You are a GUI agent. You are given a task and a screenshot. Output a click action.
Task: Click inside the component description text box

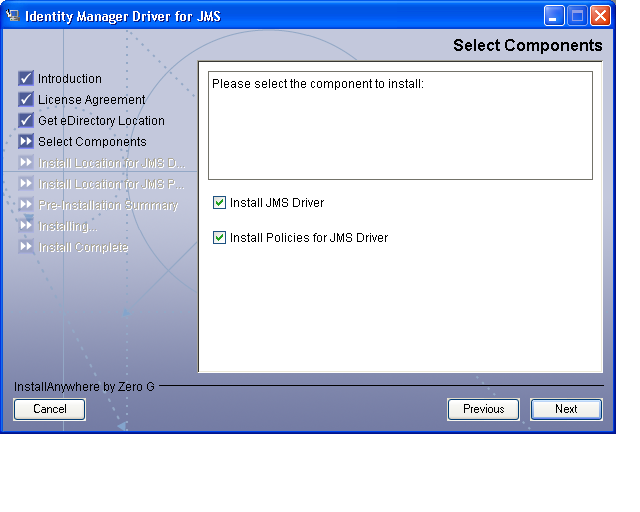pos(400,125)
